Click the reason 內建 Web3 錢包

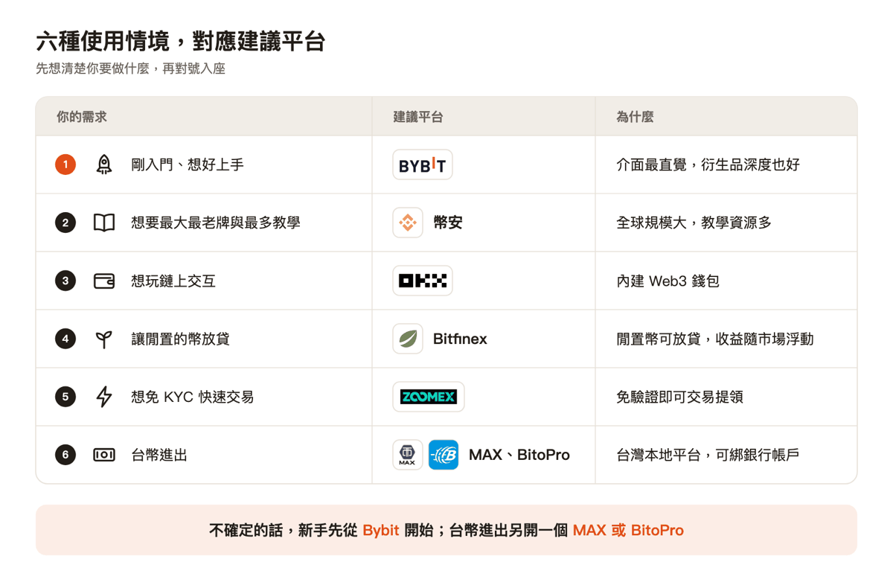[668, 281]
